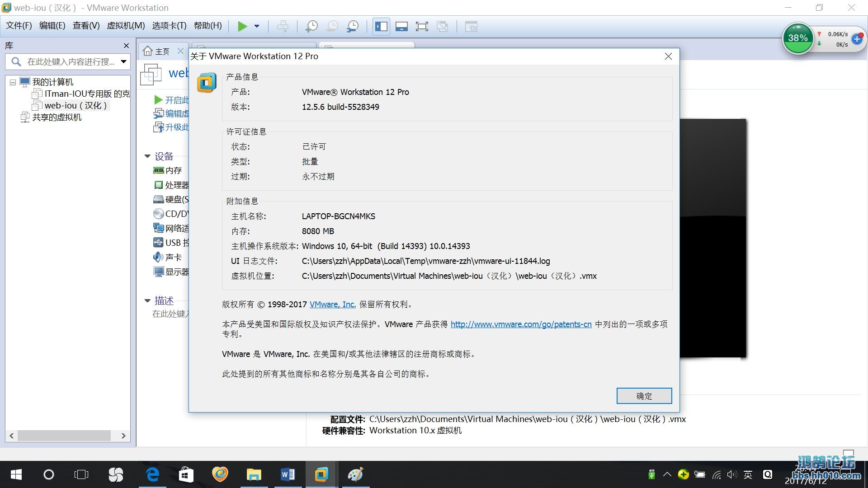Viewport: 868px width, 488px height.
Task: Click the volume speaker tray icon
Action: [732, 474]
